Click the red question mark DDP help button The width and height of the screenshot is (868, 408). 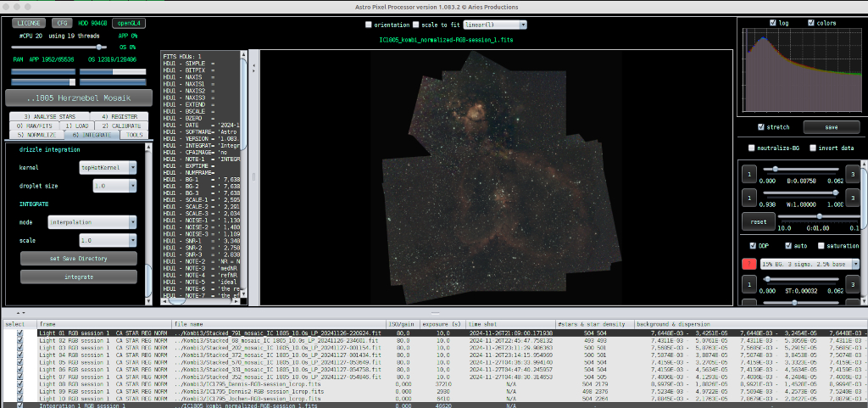coord(748,264)
